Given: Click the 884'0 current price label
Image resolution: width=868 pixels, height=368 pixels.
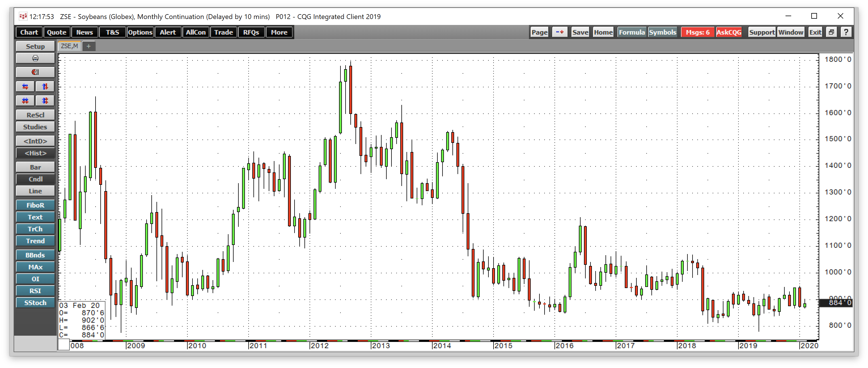Looking at the screenshot, I should pos(836,303).
